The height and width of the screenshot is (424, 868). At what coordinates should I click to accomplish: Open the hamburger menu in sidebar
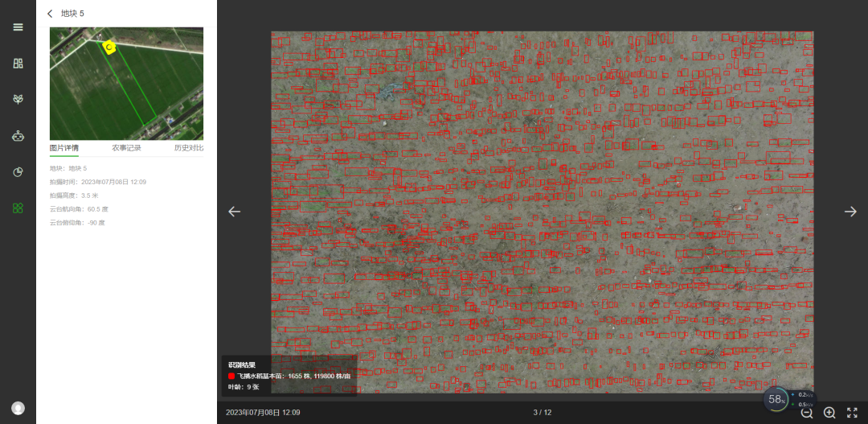click(x=18, y=27)
